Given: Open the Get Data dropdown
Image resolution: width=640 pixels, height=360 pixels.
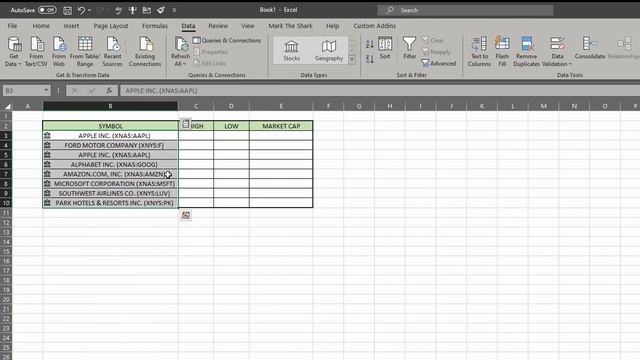Looking at the screenshot, I should tap(13, 51).
